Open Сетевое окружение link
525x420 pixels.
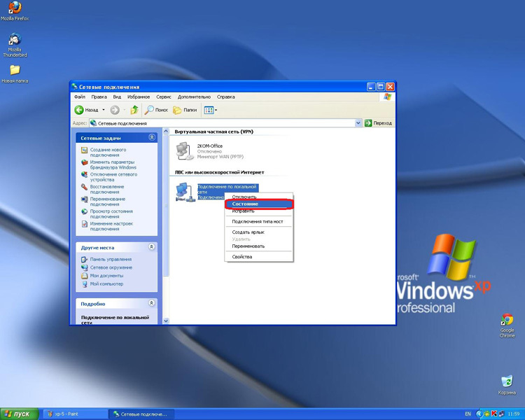111,267
